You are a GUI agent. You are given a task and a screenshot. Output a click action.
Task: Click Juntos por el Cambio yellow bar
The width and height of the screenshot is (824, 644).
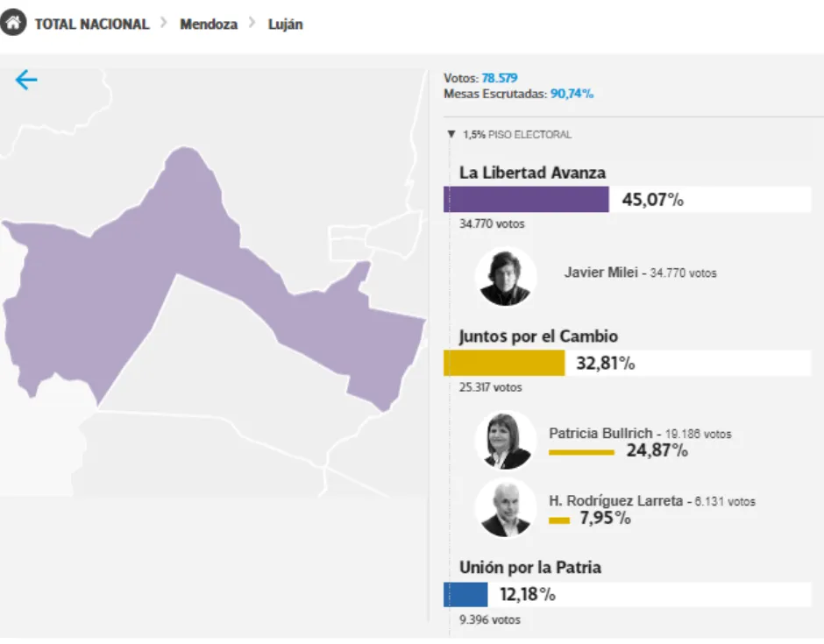coord(504,363)
